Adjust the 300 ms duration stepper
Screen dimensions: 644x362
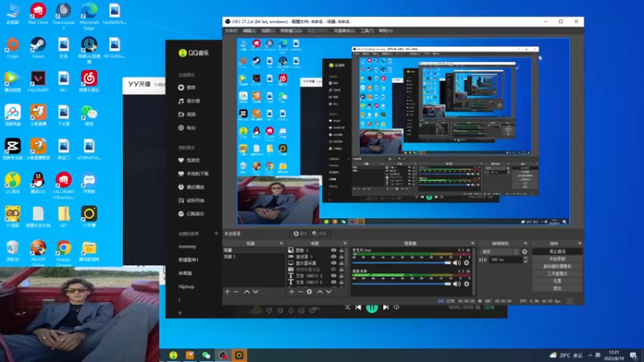pos(526,260)
